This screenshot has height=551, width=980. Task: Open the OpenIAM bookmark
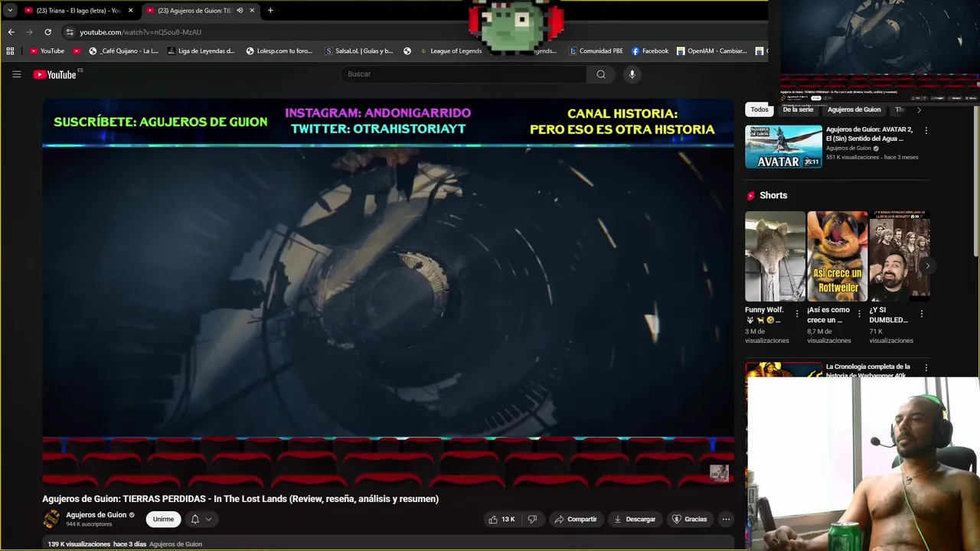[711, 51]
